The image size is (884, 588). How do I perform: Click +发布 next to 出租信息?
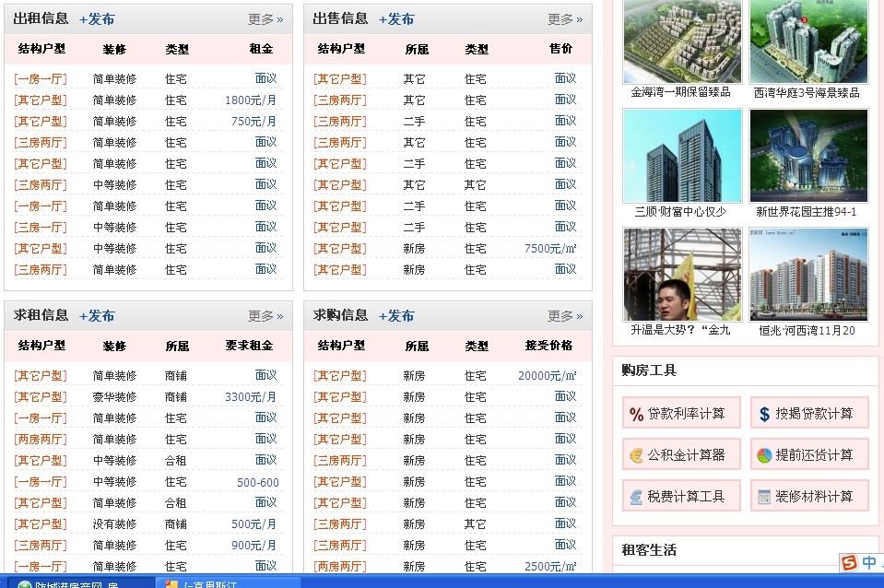click(97, 19)
